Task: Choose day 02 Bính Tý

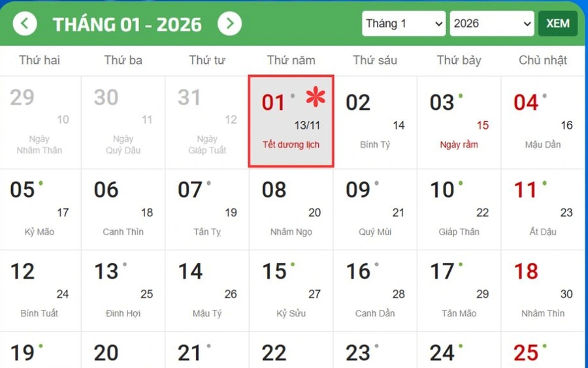Action: pyautogui.click(x=375, y=122)
